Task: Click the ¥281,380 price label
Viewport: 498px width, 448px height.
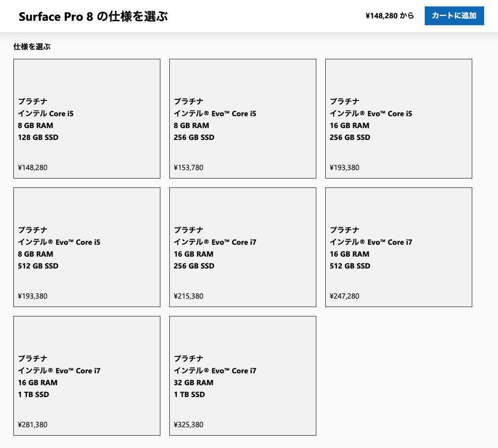Action: (x=33, y=425)
